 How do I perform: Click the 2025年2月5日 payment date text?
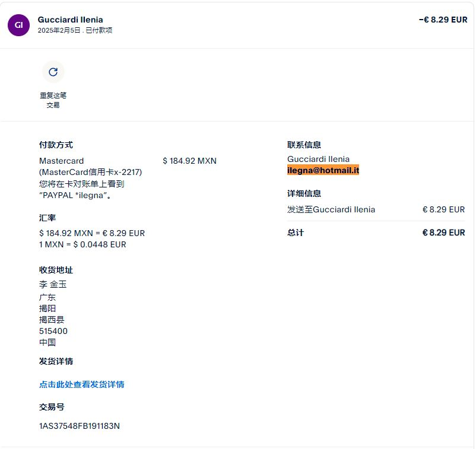tap(58, 30)
